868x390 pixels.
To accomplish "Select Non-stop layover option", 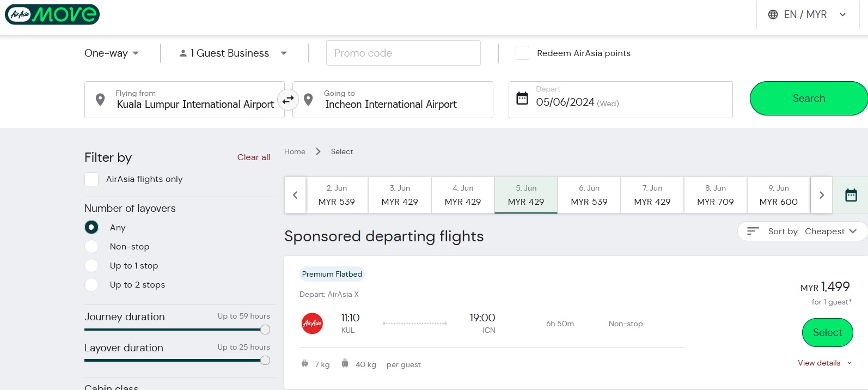I will pos(91,247).
